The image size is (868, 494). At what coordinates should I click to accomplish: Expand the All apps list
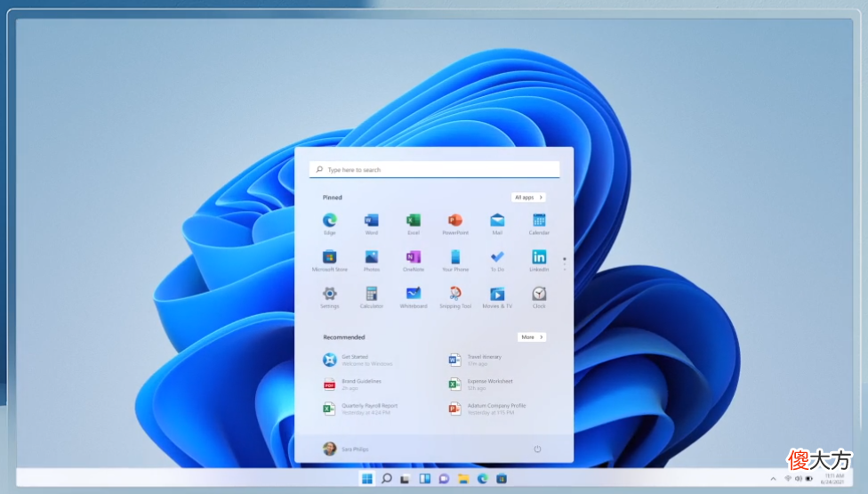(528, 198)
